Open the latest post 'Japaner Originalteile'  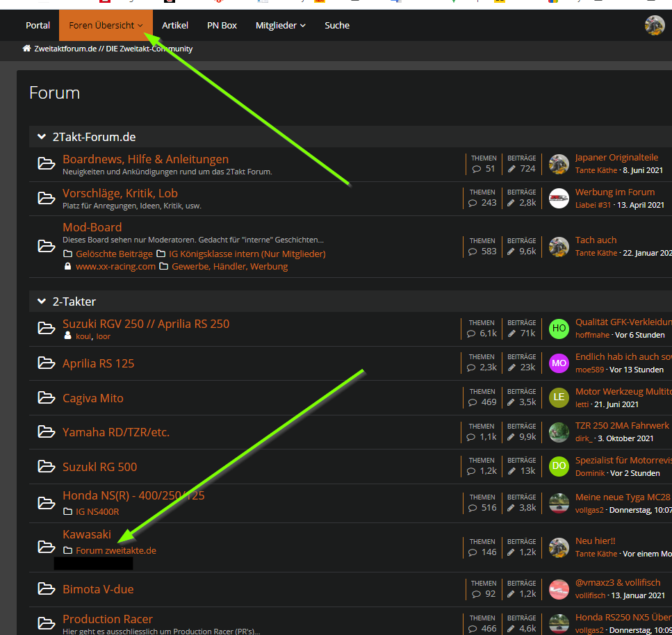(616, 158)
